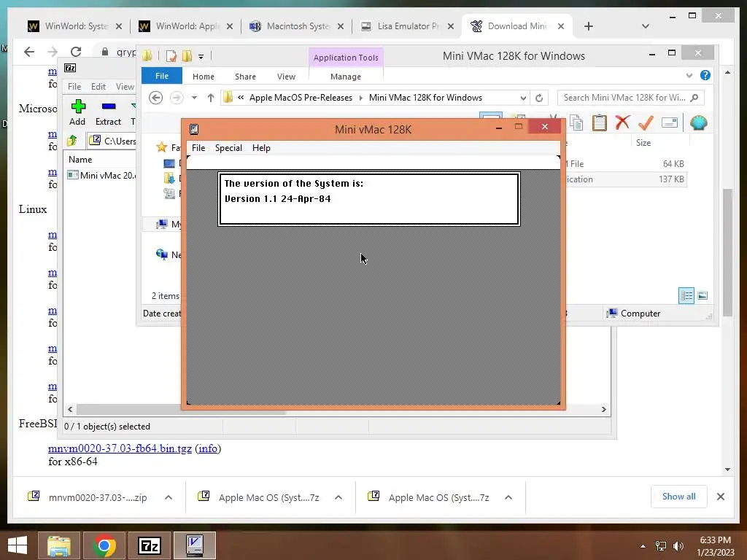Go back in Chrome

point(29,52)
